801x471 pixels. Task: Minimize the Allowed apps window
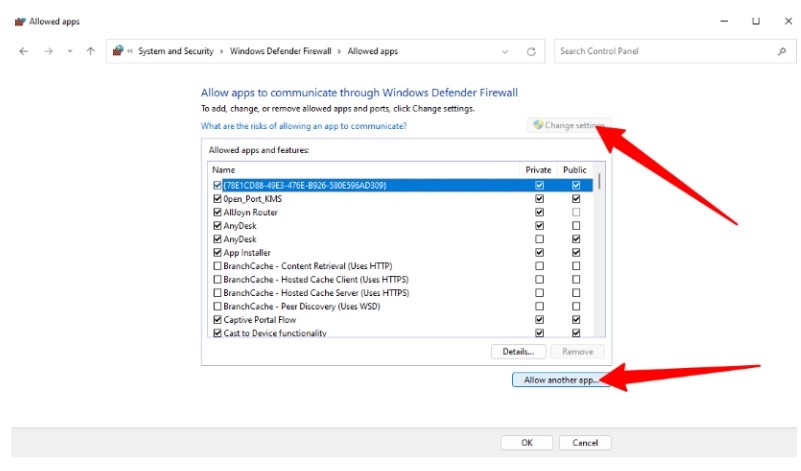coord(724,21)
